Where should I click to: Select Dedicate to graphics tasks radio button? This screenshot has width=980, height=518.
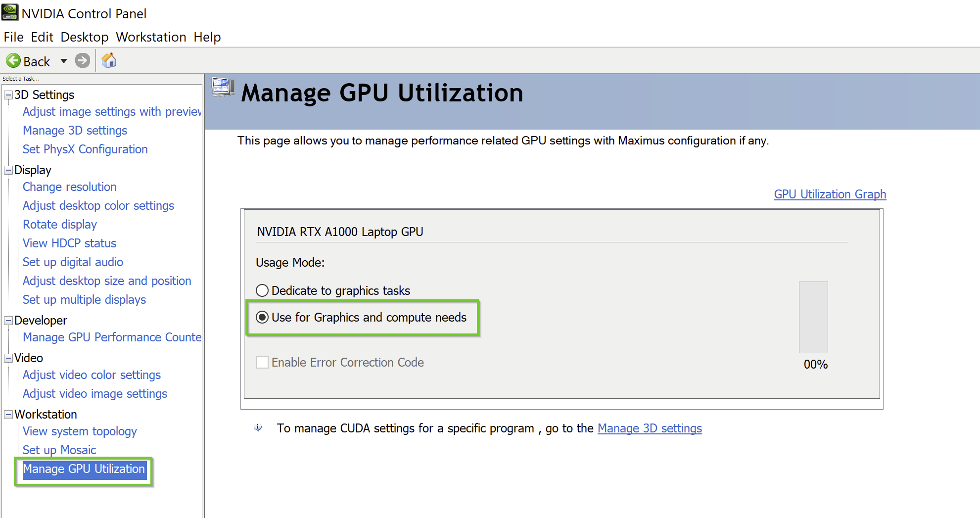coord(262,290)
